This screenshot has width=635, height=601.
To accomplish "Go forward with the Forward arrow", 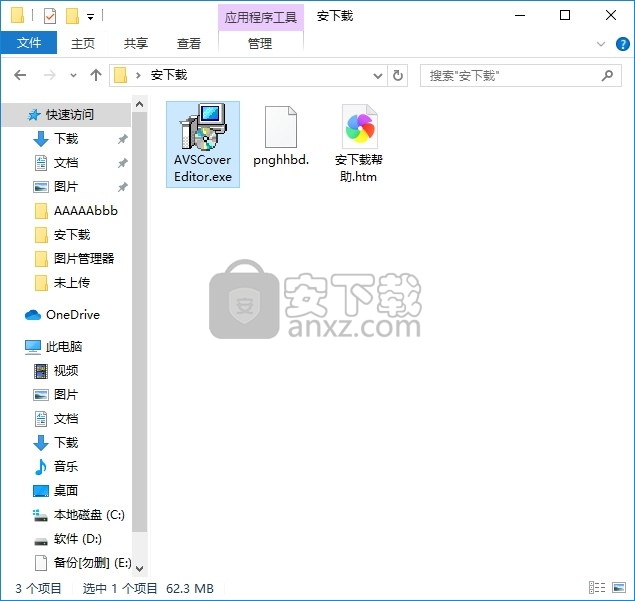I will point(49,75).
